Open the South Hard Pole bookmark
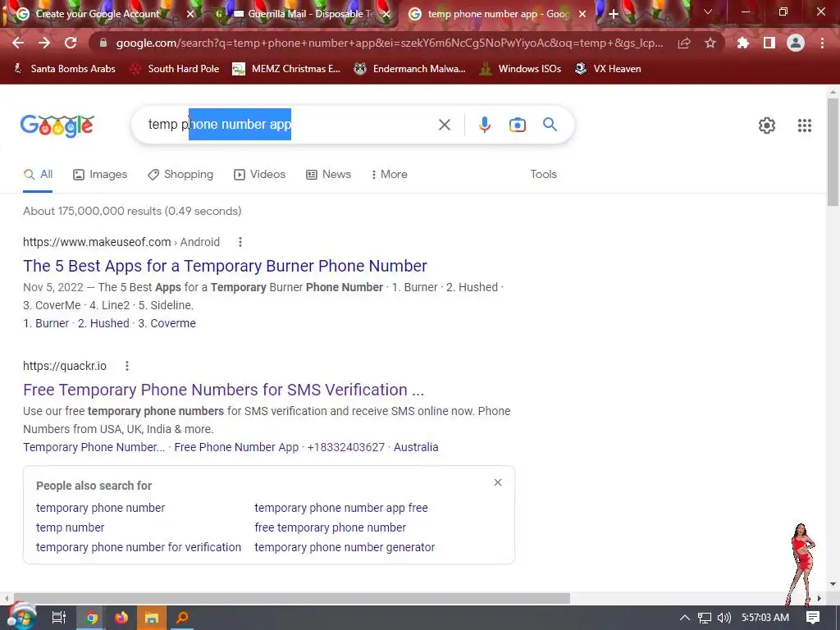This screenshot has width=840, height=630. point(175,69)
